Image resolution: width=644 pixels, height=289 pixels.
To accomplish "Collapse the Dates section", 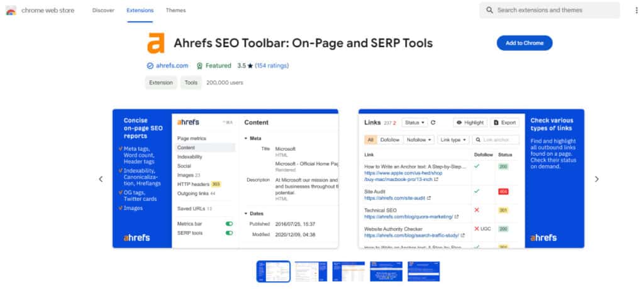I will click(x=246, y=214).
